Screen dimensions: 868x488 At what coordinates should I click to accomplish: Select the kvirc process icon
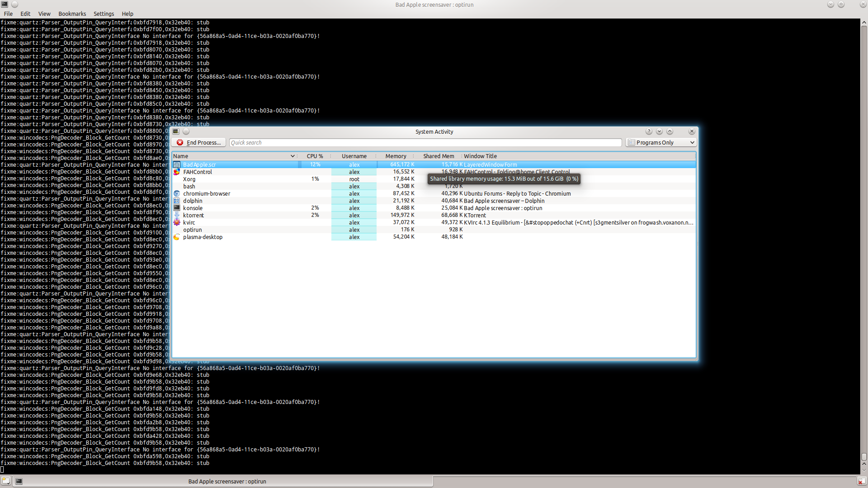coord(177,223)
